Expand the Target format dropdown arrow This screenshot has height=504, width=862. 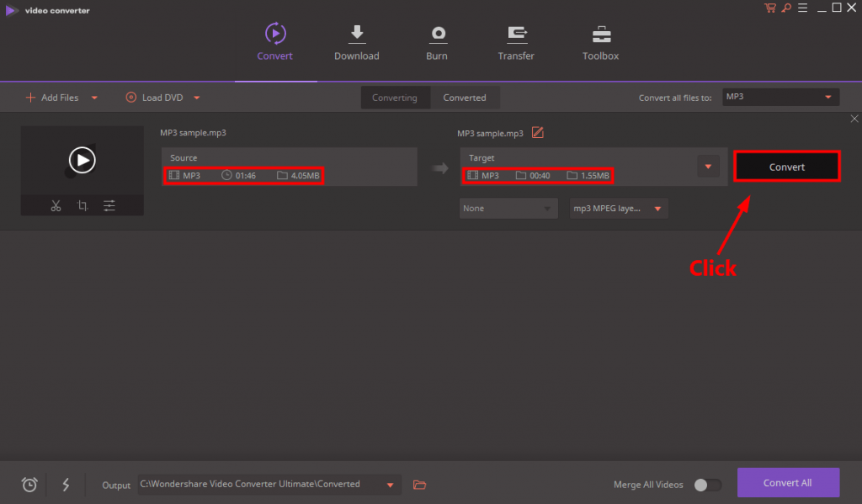coord(708,167)
